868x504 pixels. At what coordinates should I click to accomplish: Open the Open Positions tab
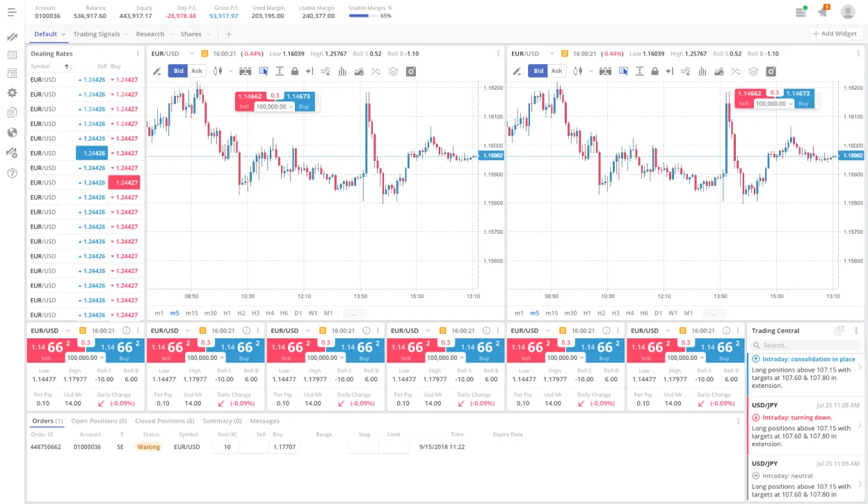pyautogui.click(x=99, y=420)
